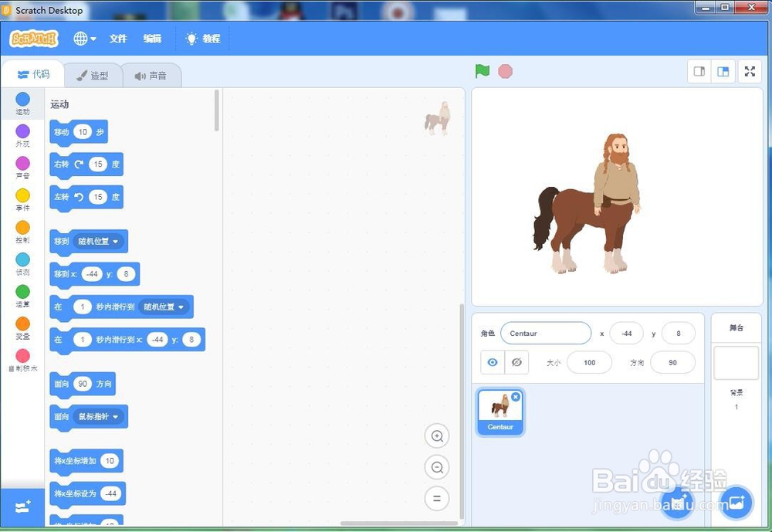This screenshot has width=772, height=532.
Task: Select the 运算 (Operators) category
Action: pyautogui.click(x=22, y=296)
